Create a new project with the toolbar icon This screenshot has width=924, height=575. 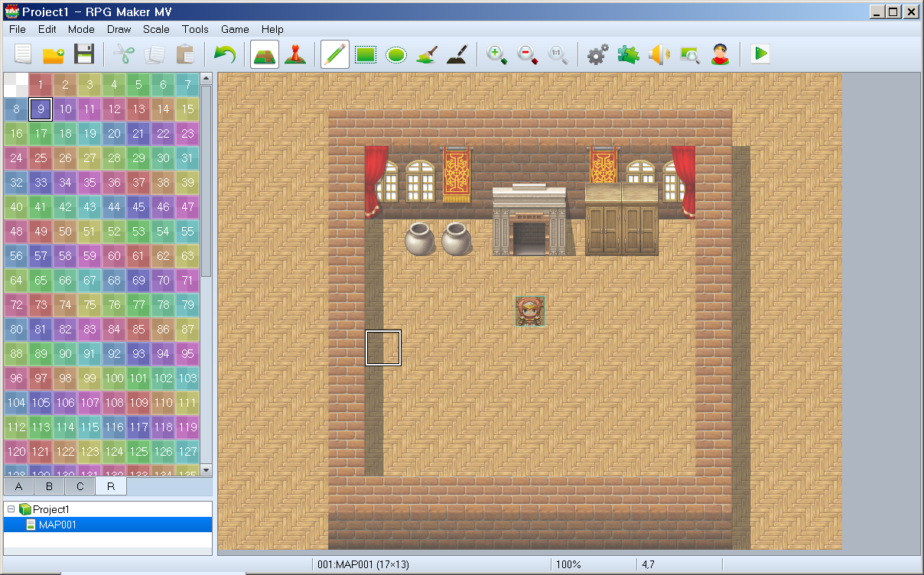point(23,54)
